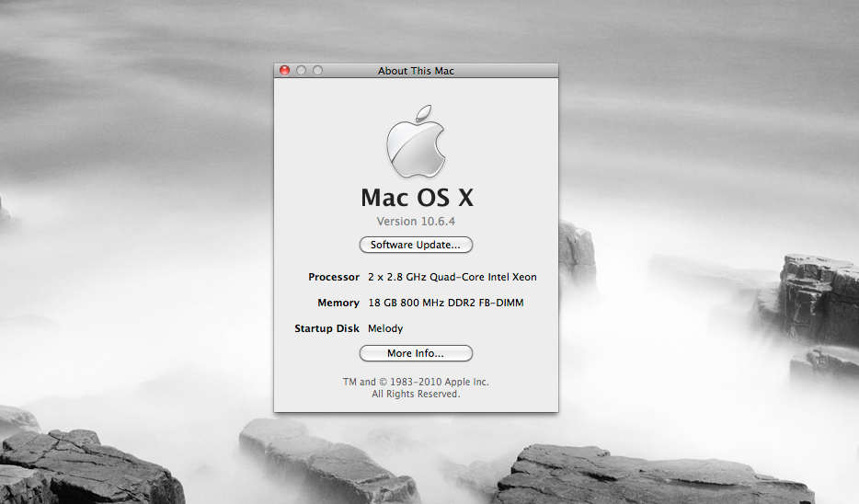Image resolution: width=859 pixels, height=504 pixels.
Task: Click the zoom button in title bar
Action: click(x=317, y=71)
